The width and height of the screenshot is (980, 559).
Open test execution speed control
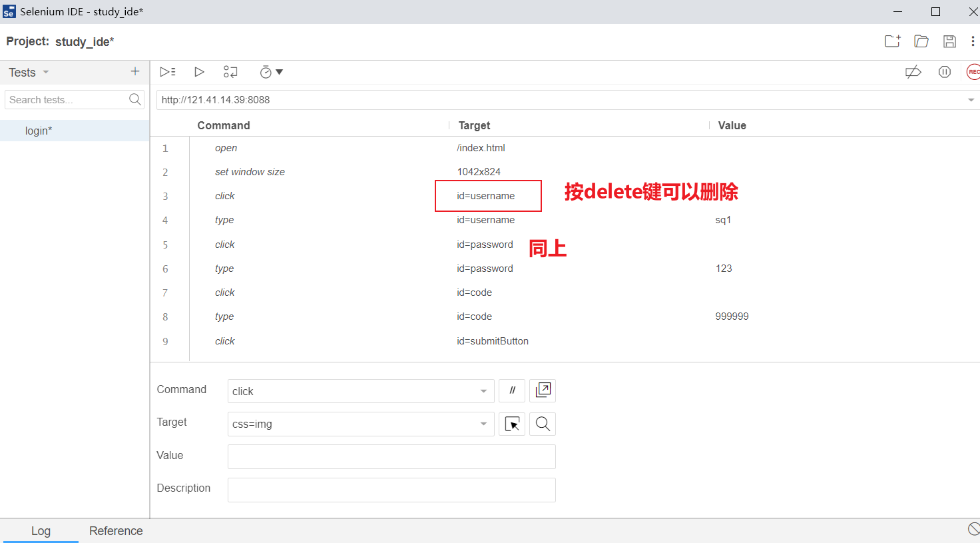(271, 72)
